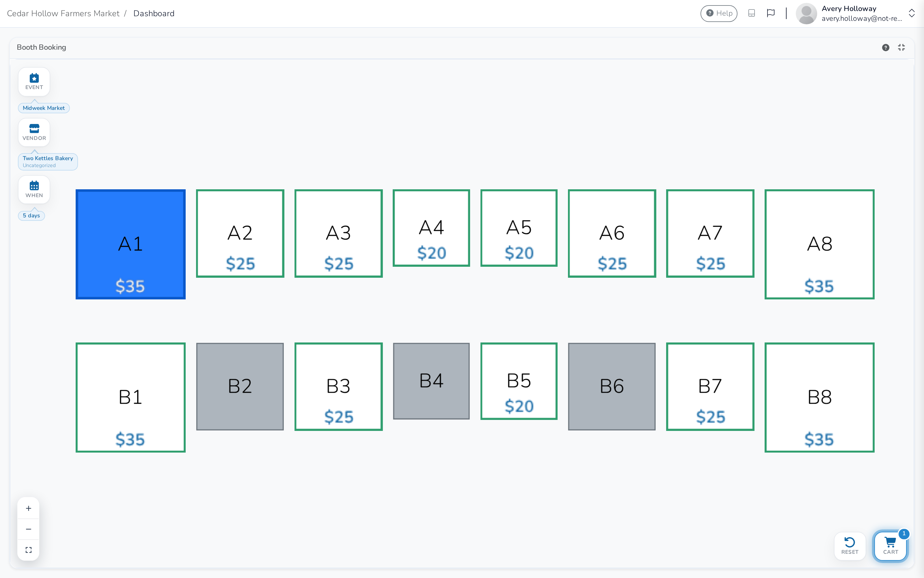Screen dimensions: 924x578
Task: Click the Dashboard breadcrumb
Action: pos(154,13)
